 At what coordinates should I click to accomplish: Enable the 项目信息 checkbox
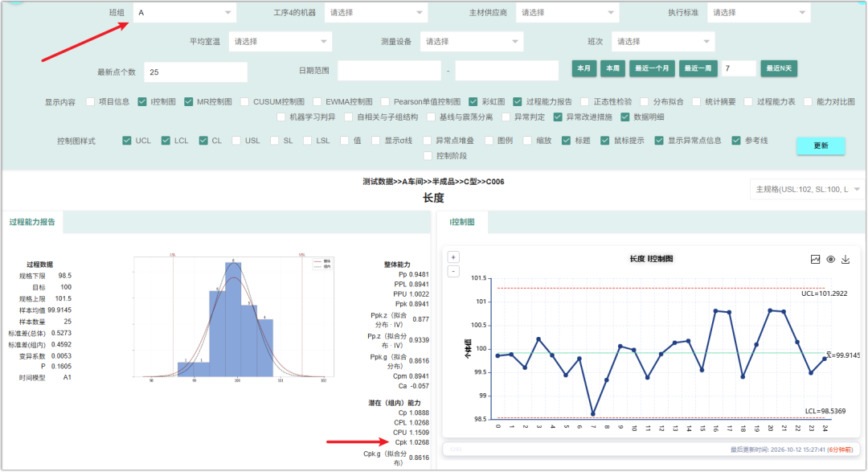point(90,102)
